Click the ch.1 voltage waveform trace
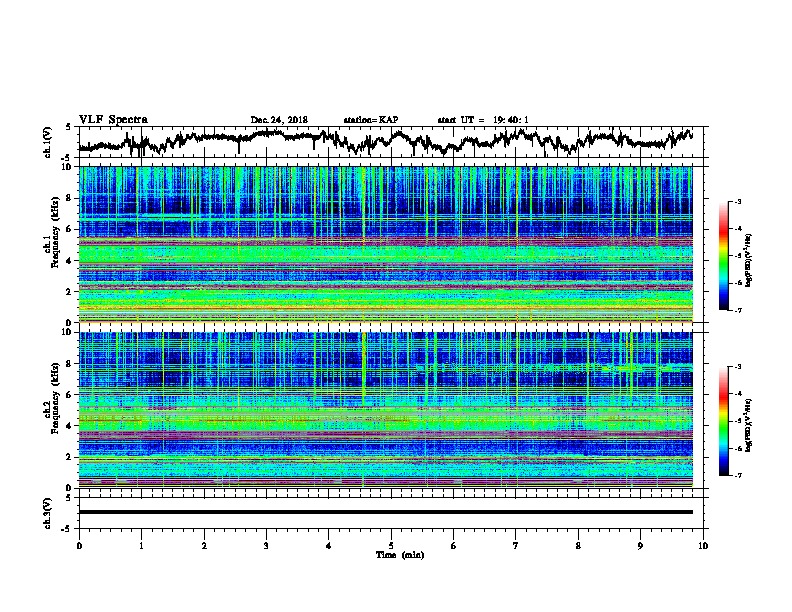The height and width of the screenshot is (612, 792). tap(385, 141)
